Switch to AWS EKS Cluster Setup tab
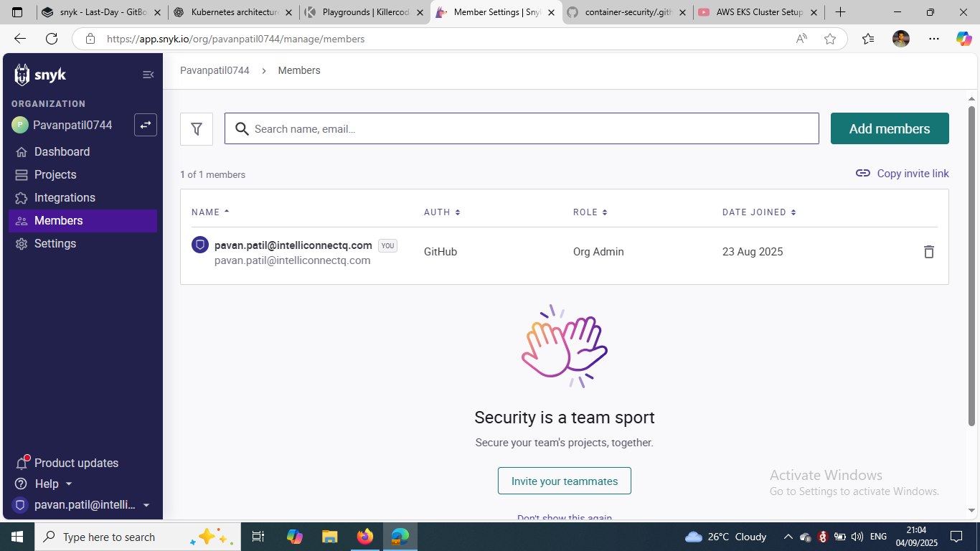 tap(758, 12)
